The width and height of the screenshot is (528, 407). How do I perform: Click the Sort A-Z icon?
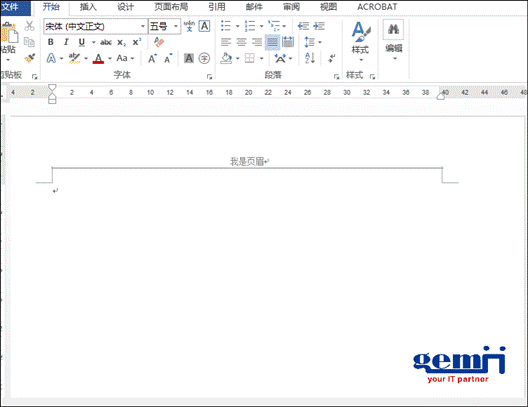tap(309, 58)
